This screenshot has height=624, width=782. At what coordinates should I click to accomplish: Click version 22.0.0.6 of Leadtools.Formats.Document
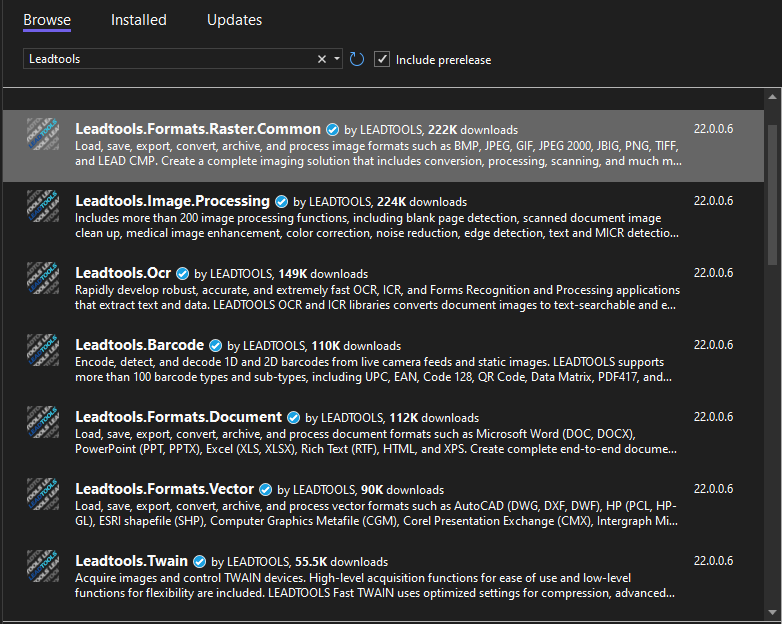tap(713, 416)
